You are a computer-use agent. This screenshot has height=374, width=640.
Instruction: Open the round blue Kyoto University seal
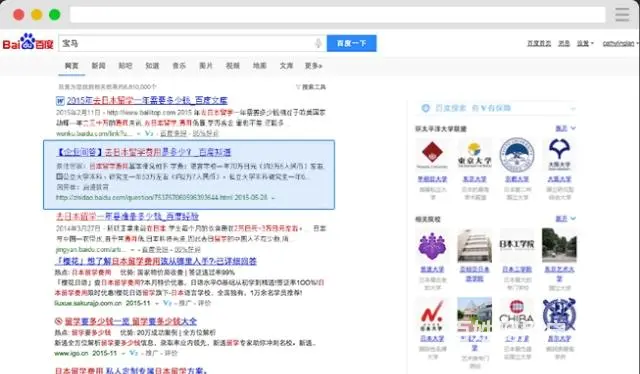click(517, 155)
